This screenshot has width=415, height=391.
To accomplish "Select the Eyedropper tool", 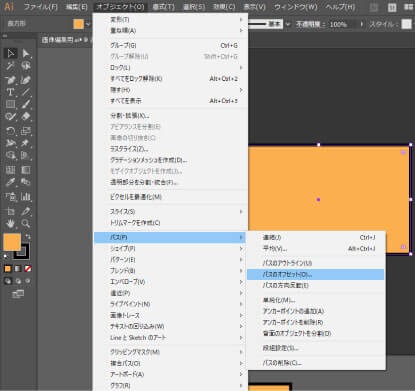I will point(11,182).
